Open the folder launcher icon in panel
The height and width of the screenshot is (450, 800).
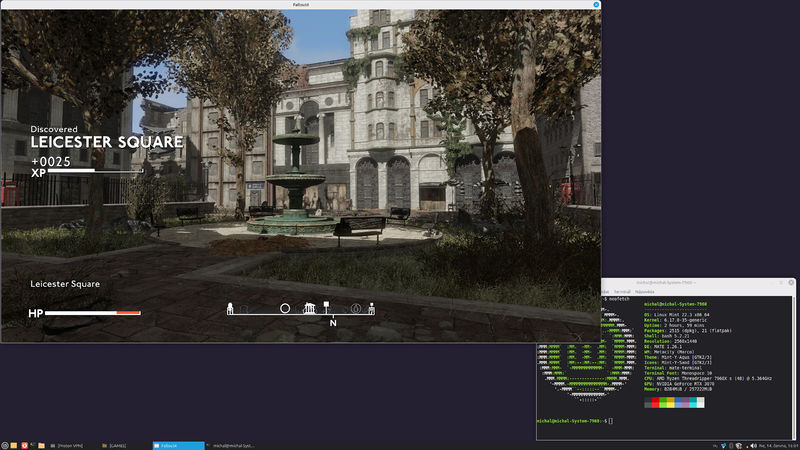41,446
